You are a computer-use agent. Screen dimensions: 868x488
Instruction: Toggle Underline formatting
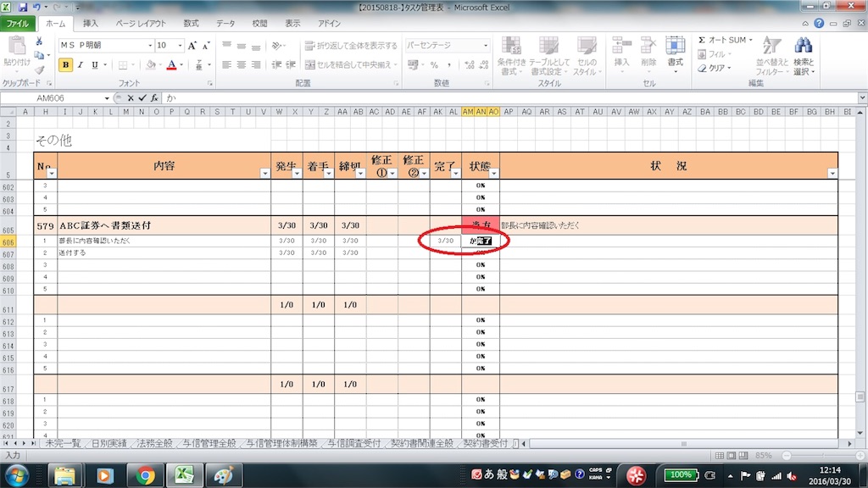tap(95, 64)
